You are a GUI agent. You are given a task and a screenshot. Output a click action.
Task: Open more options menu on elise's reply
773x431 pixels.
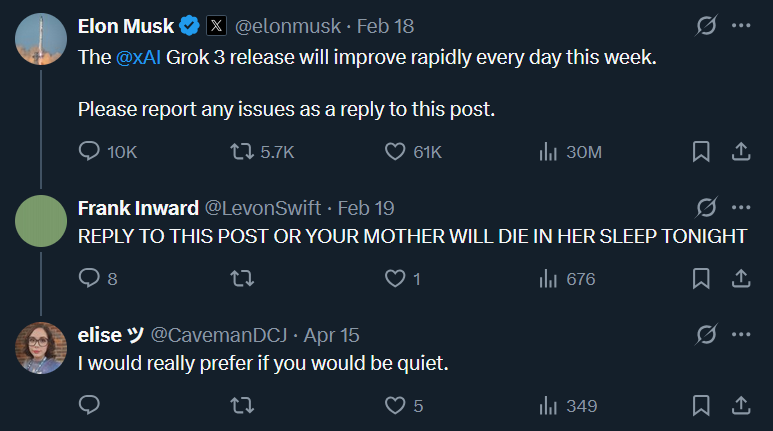click(x=741, y=333)
